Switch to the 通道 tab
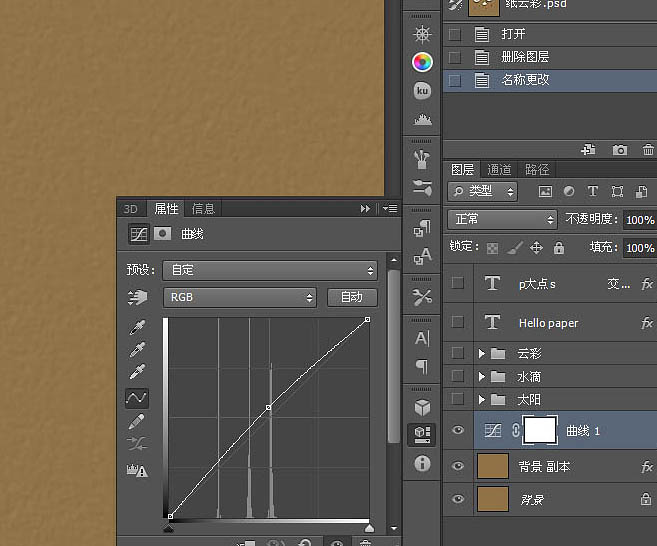The width and height of the screenshot is (657, 546). click(x=499, y=170)
